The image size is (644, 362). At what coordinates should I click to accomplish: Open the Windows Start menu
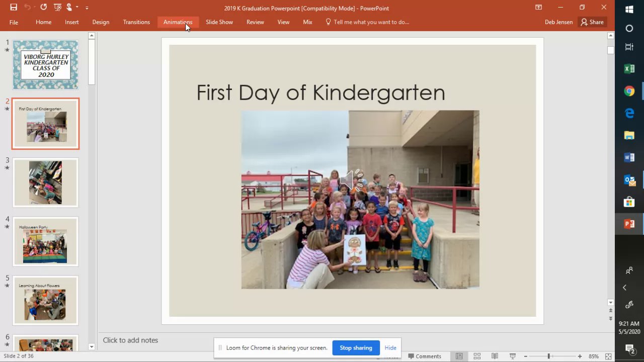coord(629,9)
